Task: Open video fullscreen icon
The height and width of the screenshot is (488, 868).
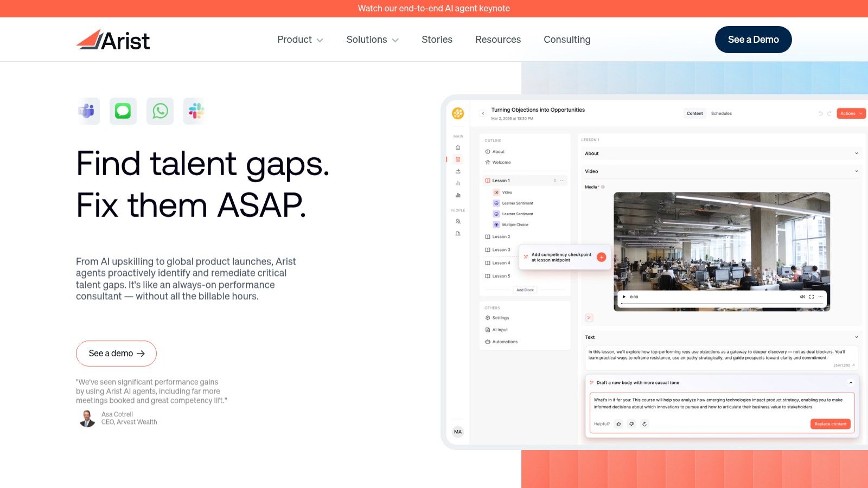Action: [x=812, y=297]
